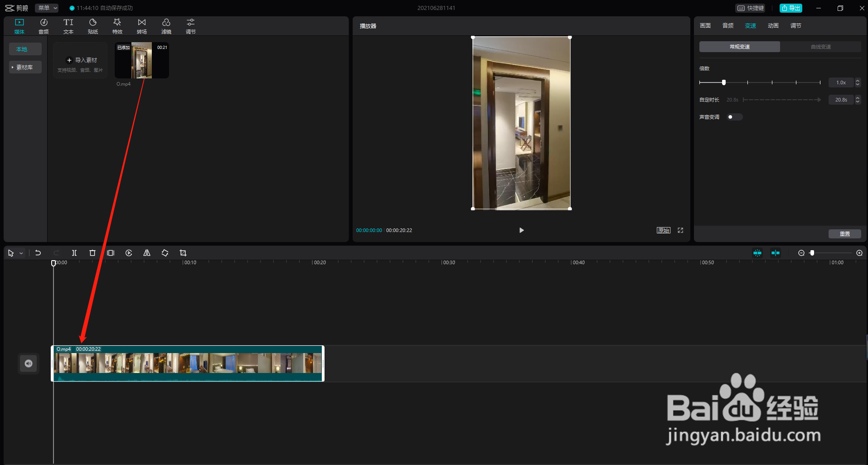Select the 常规变速 normal speed tab
Viewport: 868px width, 465px height.
click(740, 47)
